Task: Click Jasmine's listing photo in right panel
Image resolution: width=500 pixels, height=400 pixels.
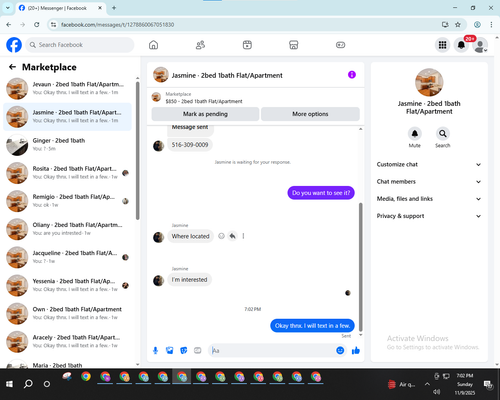Action: tap(429, 82)
